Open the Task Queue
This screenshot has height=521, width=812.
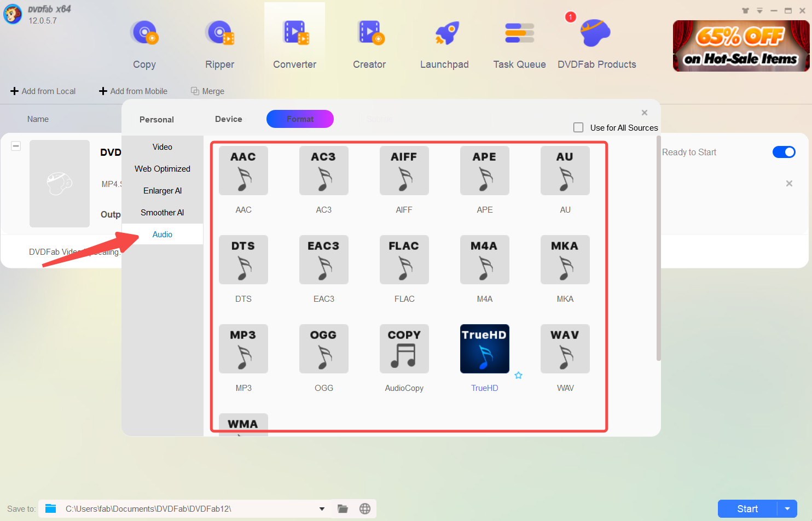point(519,45)
